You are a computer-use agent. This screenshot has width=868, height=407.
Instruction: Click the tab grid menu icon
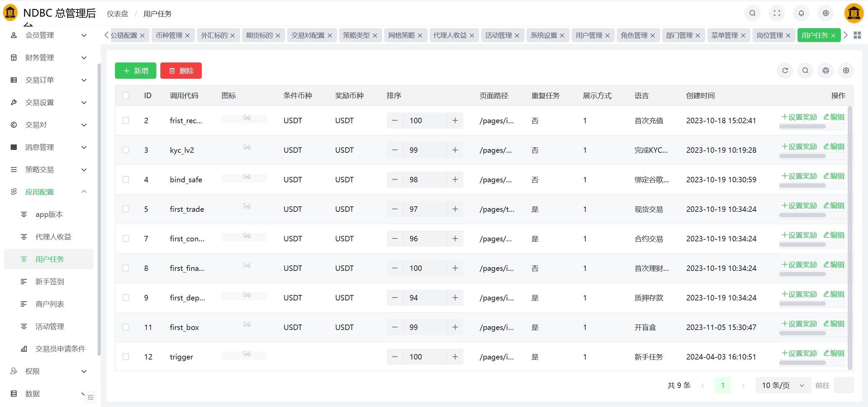coord(857,35)
